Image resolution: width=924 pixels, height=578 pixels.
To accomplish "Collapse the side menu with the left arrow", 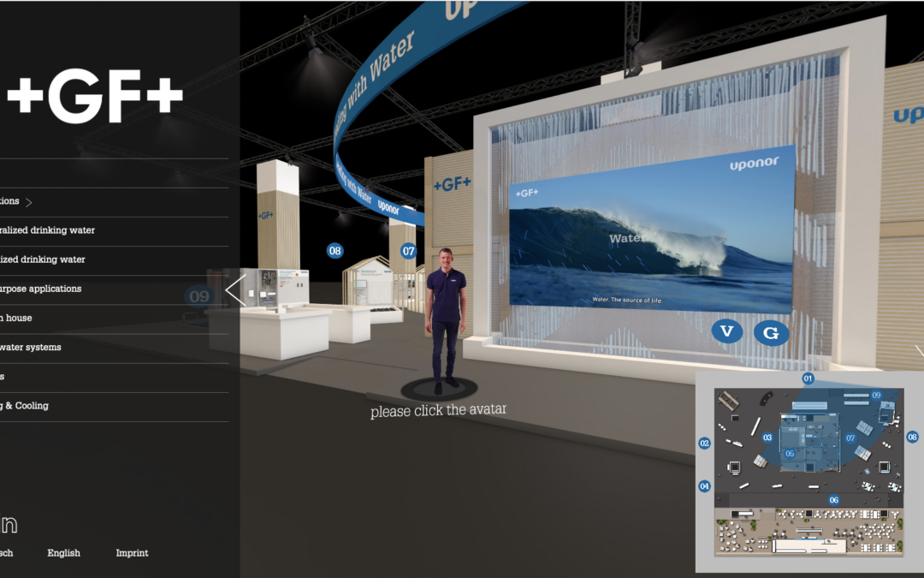I will [x=236, y=289].
